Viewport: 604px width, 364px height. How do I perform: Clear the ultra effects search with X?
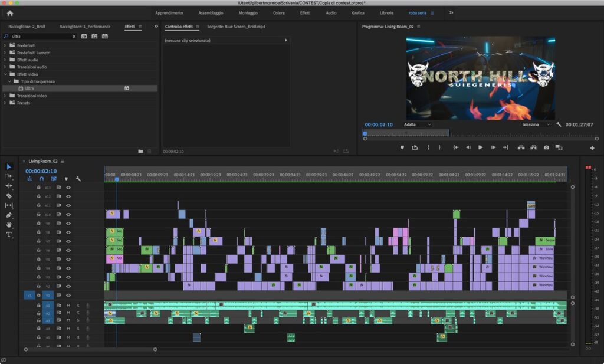coord(74,36)
